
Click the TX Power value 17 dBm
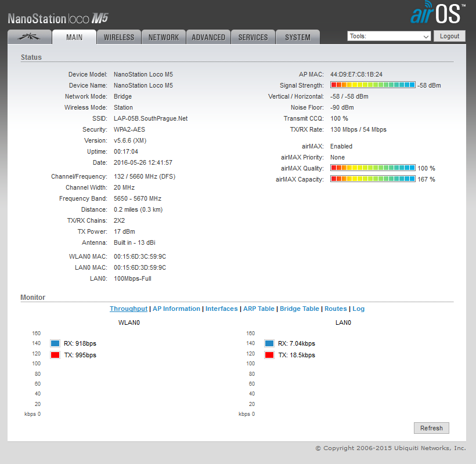124,231
